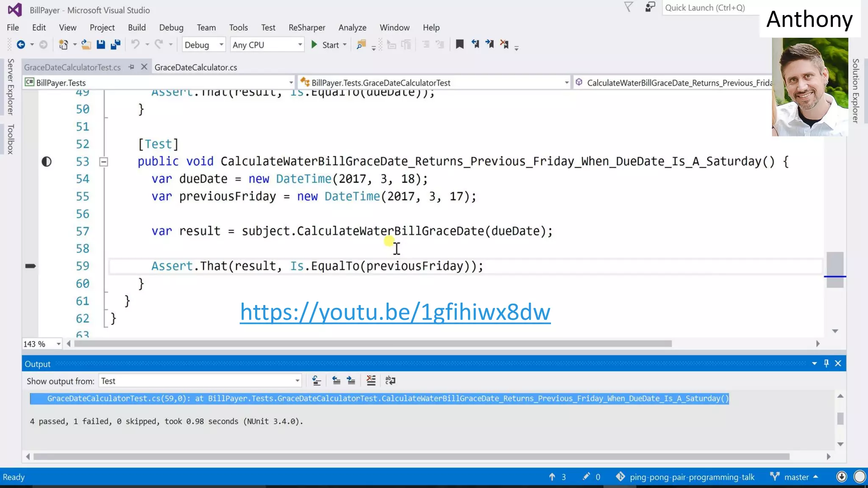Open the youtu.be video link

tap(395, 312)
